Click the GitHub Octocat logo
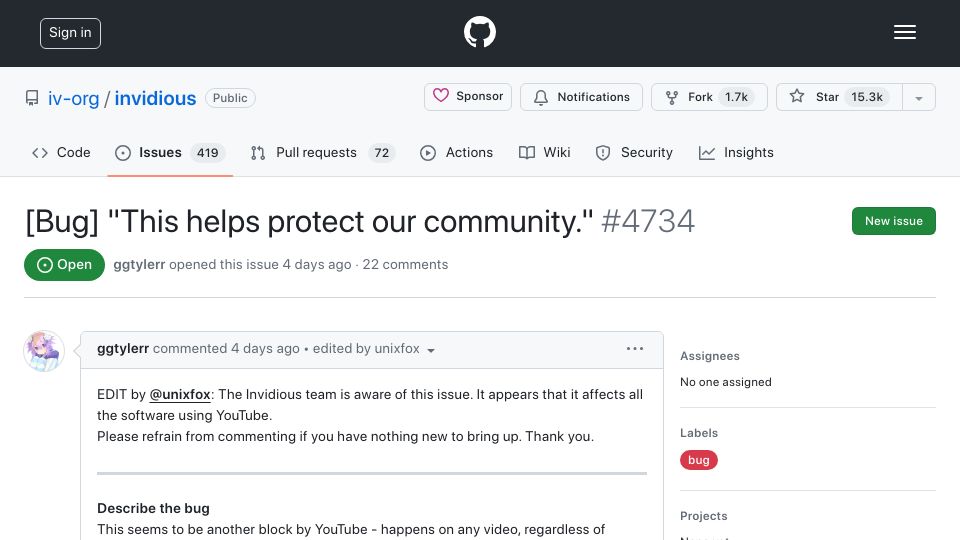This screenshot has width=960, height=540. pyautogui.click(x=479, y=32)
